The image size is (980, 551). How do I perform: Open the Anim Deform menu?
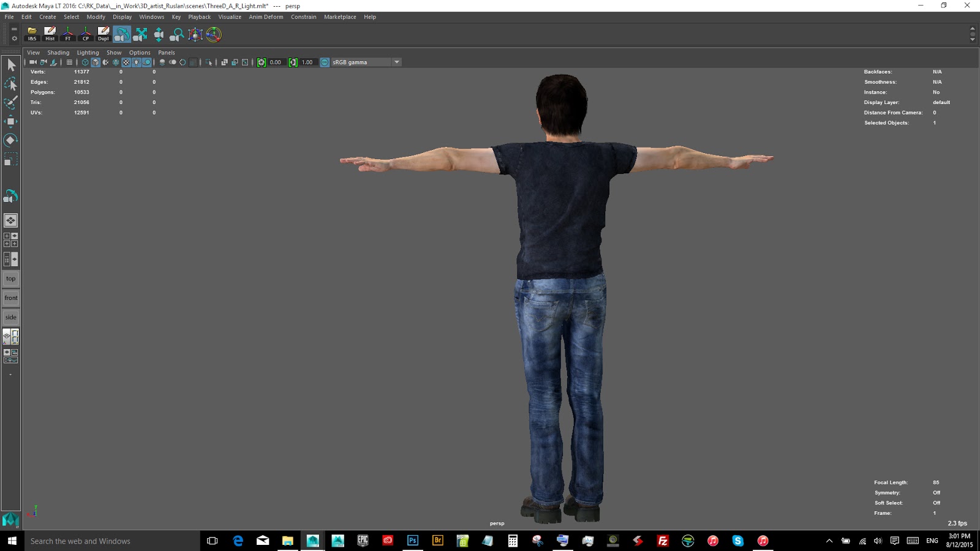266,17
